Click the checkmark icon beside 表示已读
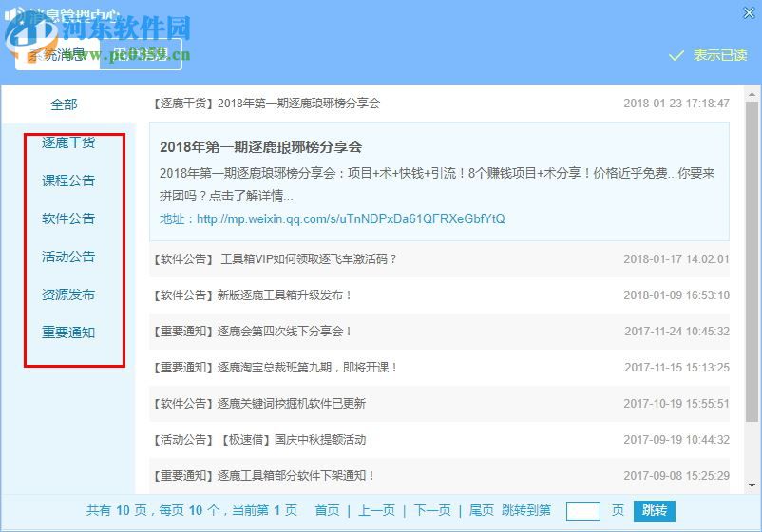762x532 pixels. [x=676, y=55]
